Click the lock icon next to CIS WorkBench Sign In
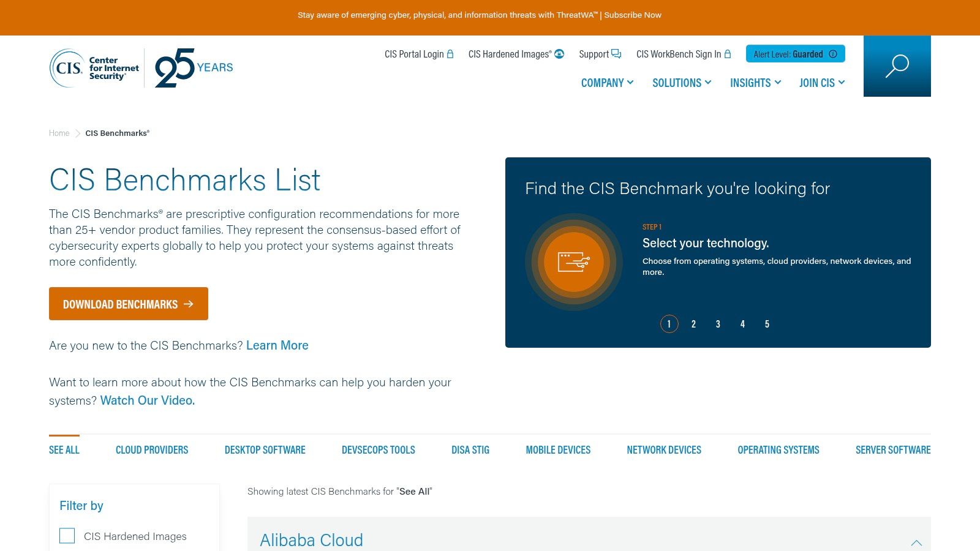Viewport: 980px width, 551px height. tap(727, 54)
